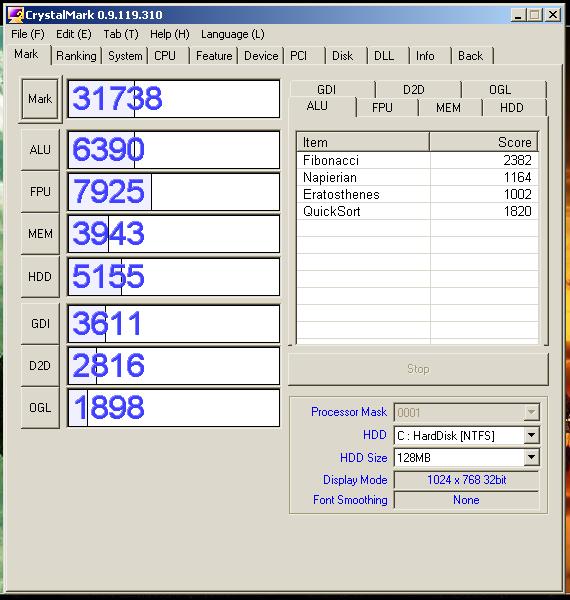Click the OGL score 1898 bar
Screen dimensions: 570x600
[174, 408]
